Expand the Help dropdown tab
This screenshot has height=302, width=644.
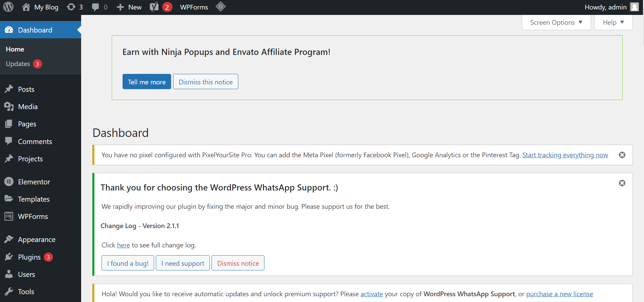(x=613, y=22)
